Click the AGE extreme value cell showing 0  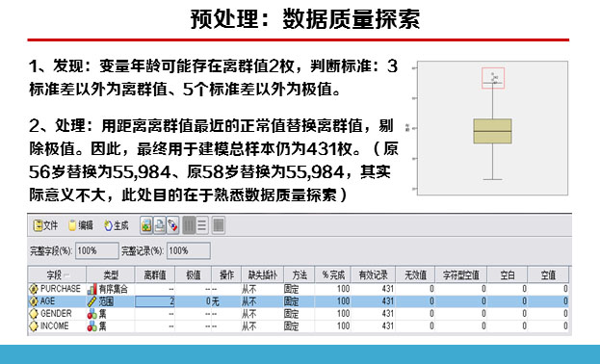194,301
